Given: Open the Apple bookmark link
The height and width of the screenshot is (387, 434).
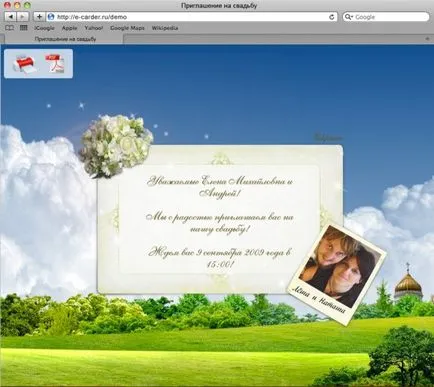Looking at the screenshot, I should tap(69, 28).
